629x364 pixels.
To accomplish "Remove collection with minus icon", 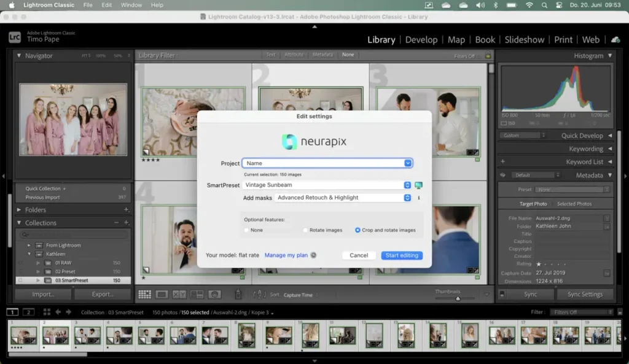I will point(116,222).
